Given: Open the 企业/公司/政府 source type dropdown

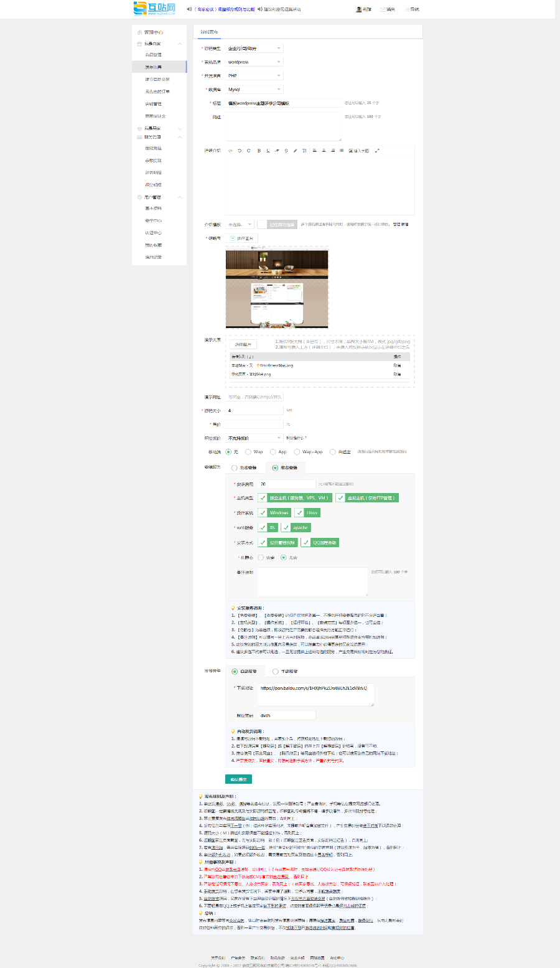Looking at the screenshot, I should point(254,48).
